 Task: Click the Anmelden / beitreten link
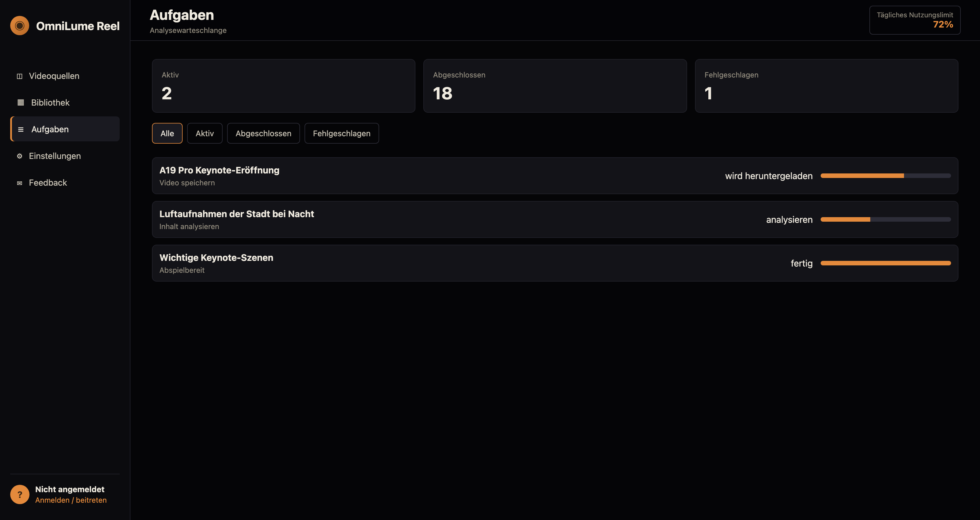[71, 500]
